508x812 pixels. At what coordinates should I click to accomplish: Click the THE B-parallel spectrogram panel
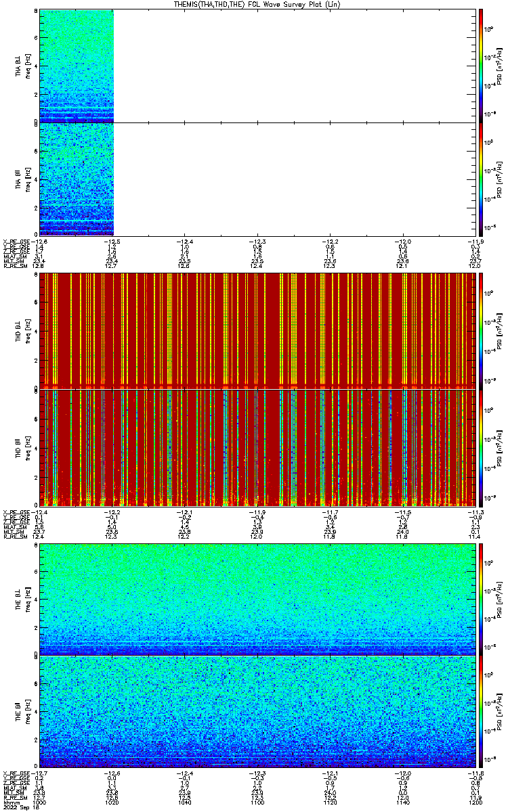257,711
